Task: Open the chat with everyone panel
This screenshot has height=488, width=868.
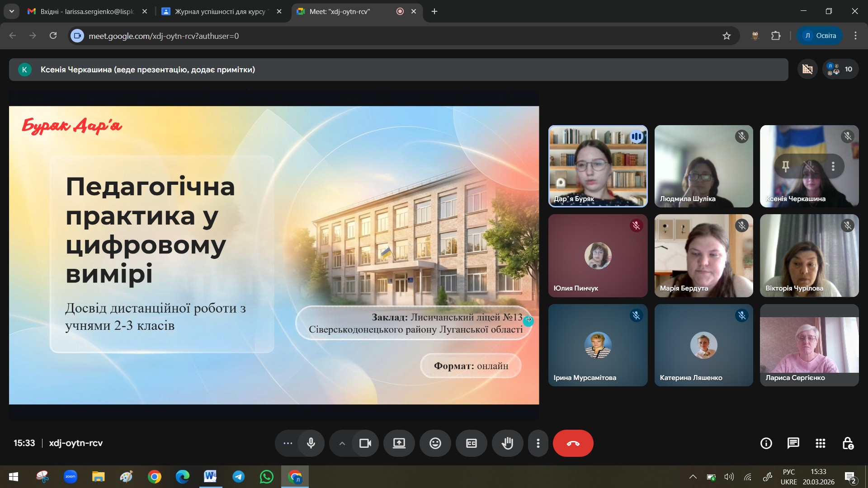Action: (x=793, y=443)
